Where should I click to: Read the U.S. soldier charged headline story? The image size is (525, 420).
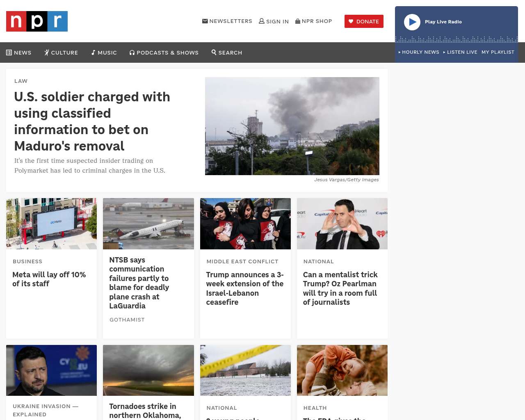click(92, 121)
